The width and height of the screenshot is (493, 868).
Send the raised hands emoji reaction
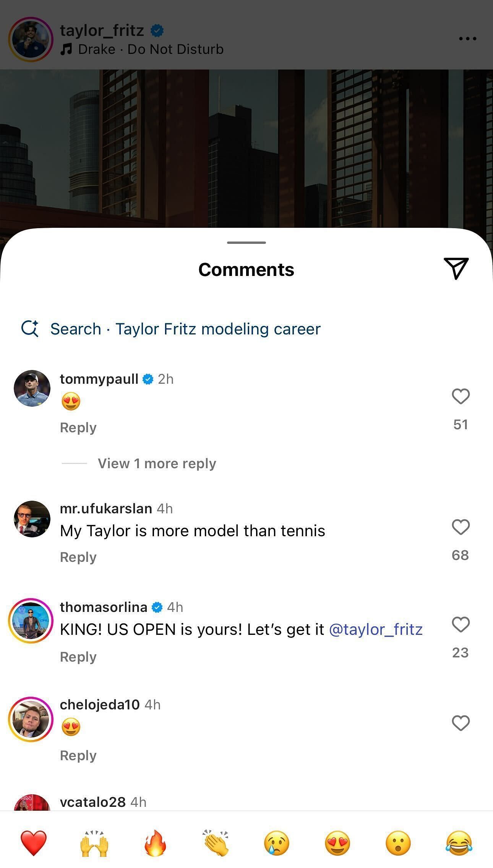(94, 843)
